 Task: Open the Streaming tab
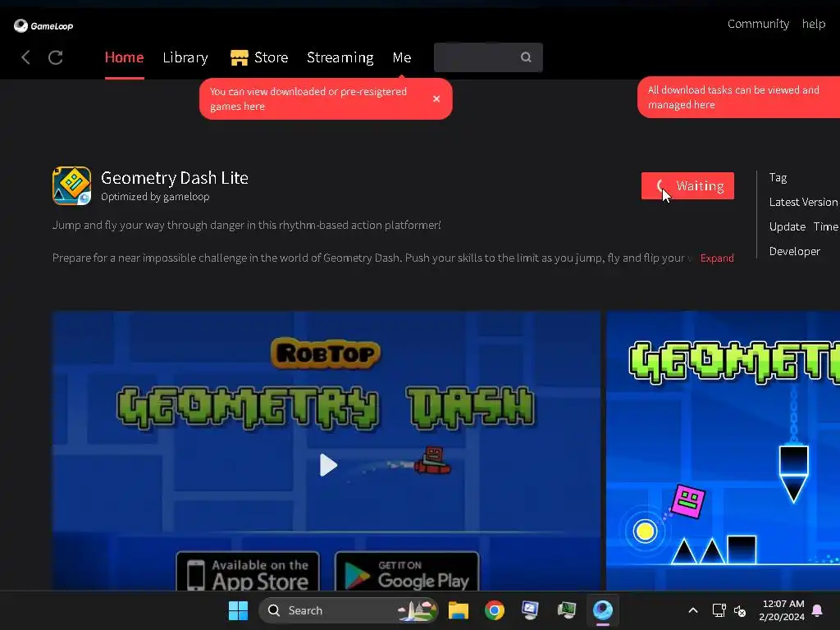[x=340, y=57]
